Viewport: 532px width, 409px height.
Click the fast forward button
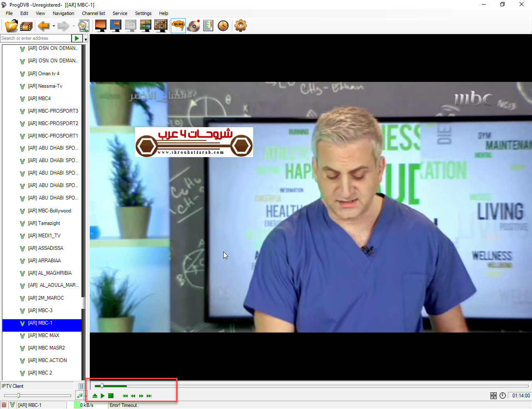[x=141, y=396]
